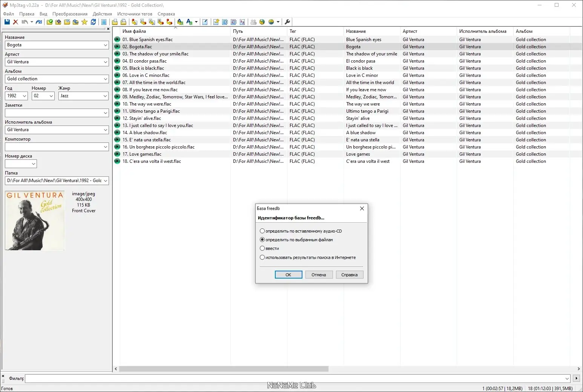The width and height of the screenshot is (583, 392).
Task: Close the База freedb dialog
Action: pyautogui.click(x=362, y=208)
